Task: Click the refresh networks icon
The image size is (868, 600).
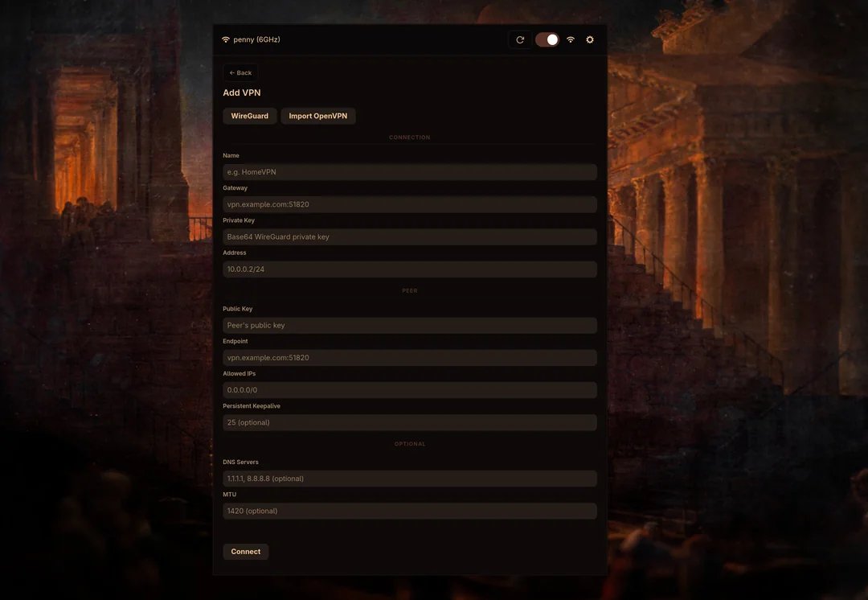Action: tap(520, 40)
